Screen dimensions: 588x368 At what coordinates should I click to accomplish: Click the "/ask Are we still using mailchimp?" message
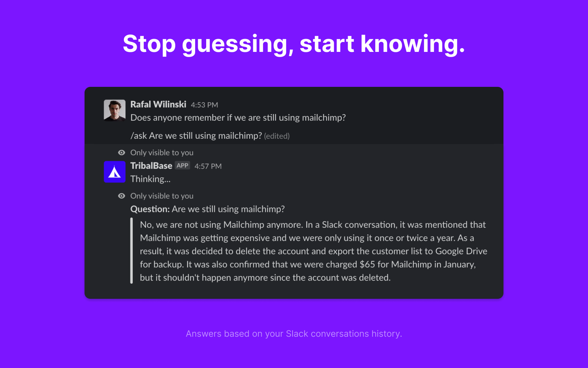pos(196,136)
